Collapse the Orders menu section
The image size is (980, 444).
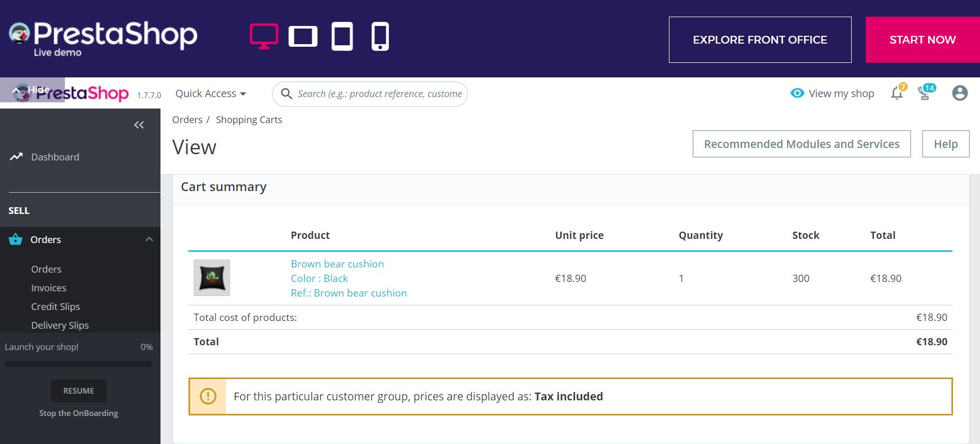149,239
